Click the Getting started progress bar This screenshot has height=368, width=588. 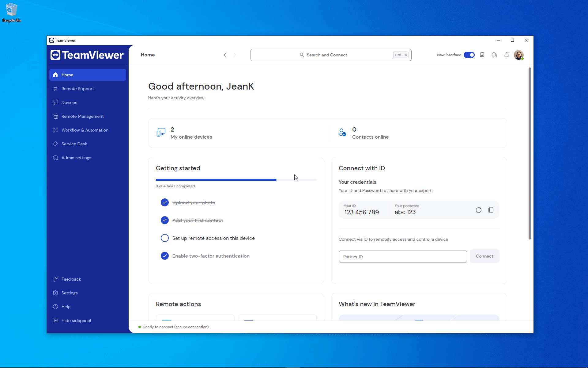236,180
